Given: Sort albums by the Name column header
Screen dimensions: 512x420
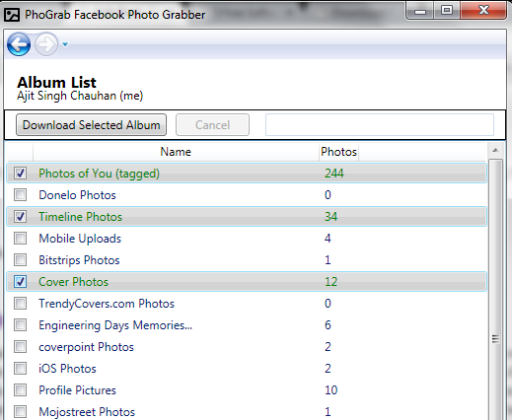Looking at the screenshot, I should click(x=176, y=152).
